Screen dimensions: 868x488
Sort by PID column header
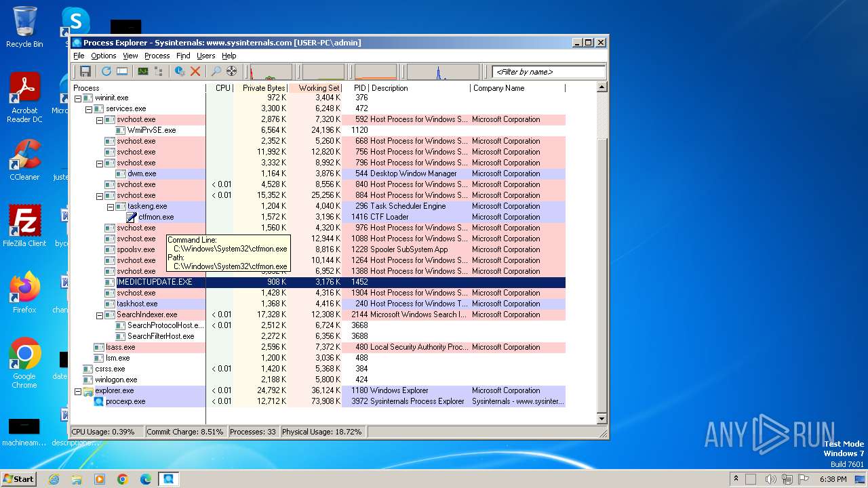pos(356,88)
